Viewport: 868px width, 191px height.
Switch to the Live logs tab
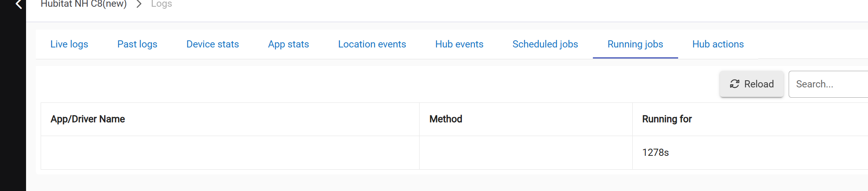(x=69, y=44)
